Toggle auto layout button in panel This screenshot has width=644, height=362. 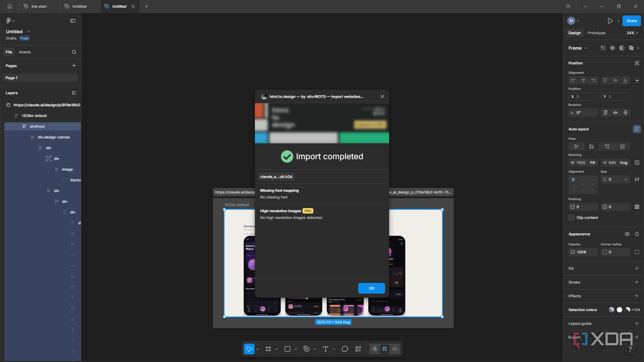pos(637,129)
